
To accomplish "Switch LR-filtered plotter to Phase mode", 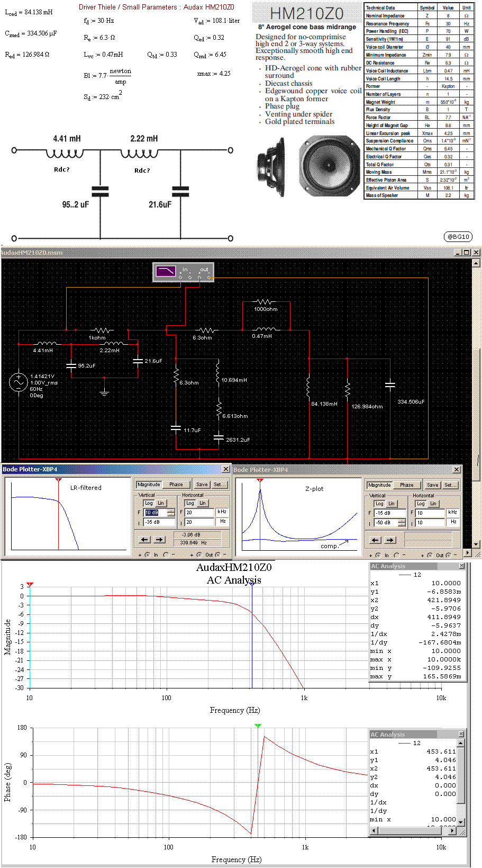I will (x=176, y=485).
